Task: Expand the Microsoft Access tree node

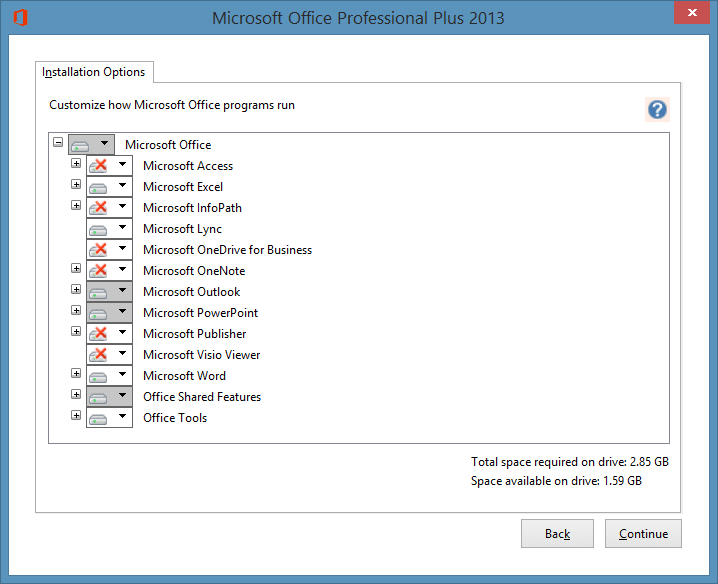Action: click(76, 164)
